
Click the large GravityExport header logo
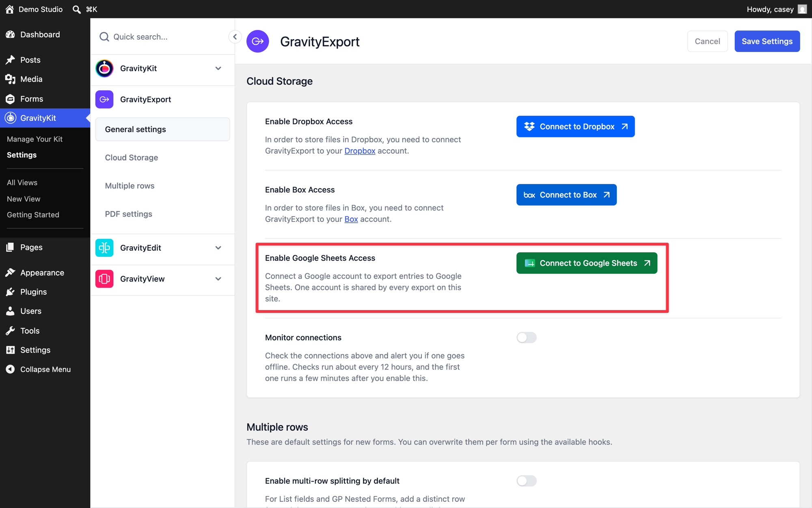tap(258, 41)
